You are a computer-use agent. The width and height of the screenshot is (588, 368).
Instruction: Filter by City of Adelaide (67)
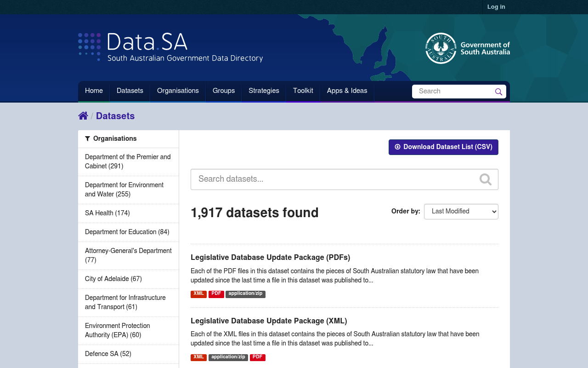coord(128,279)
